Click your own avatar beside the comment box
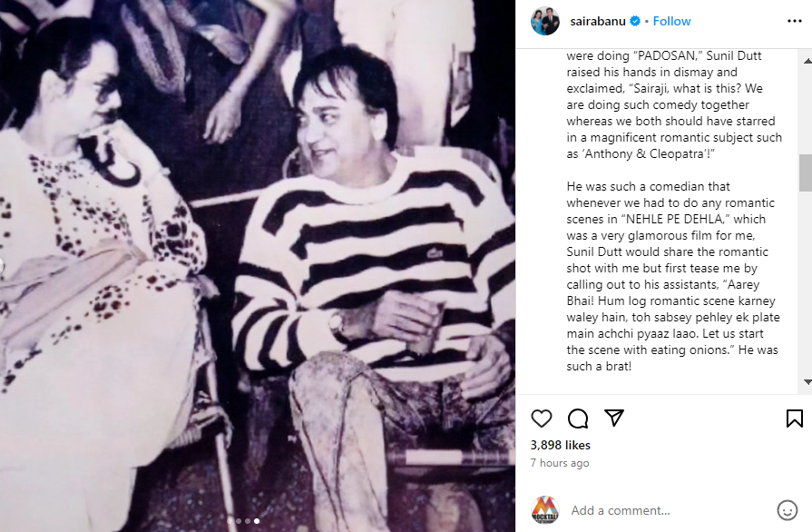Viewport: 812px width, 532px height. pyautogui.click(x=544, y=510)
